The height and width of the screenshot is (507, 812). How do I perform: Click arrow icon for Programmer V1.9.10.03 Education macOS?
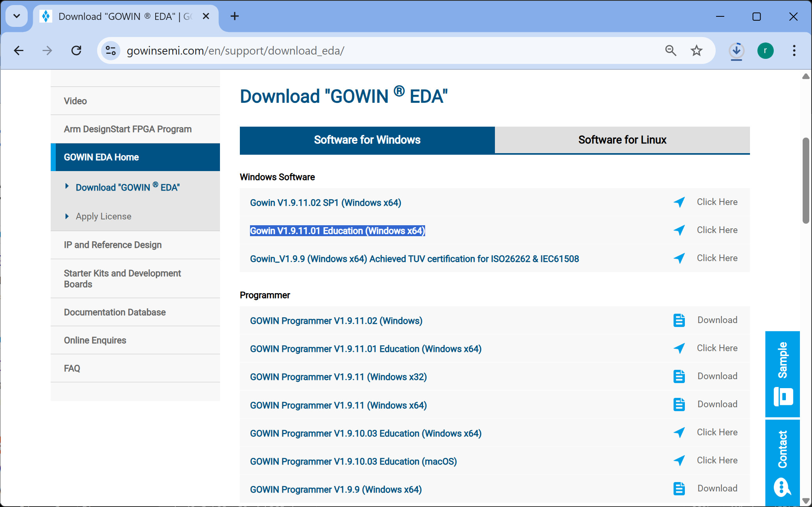[x=679, y=460]
